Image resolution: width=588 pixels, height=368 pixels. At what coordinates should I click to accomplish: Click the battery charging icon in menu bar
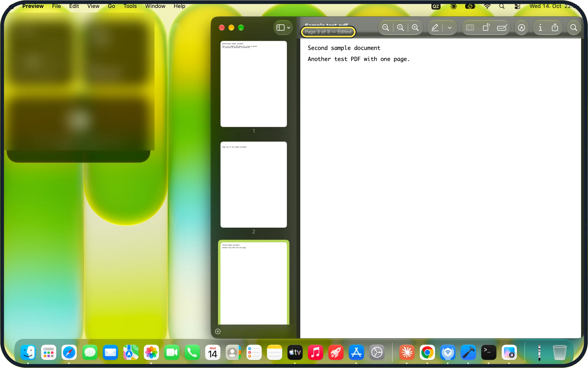point(470,6)
